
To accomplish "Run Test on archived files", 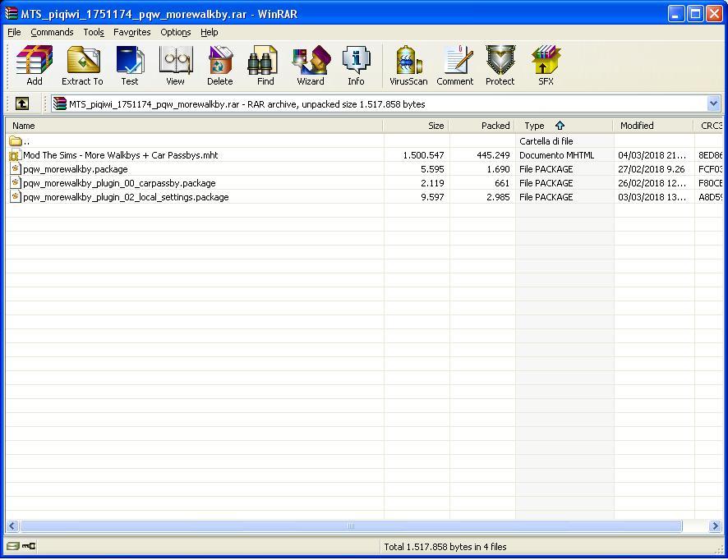I will pyautogui.click(x=130, y=66).
